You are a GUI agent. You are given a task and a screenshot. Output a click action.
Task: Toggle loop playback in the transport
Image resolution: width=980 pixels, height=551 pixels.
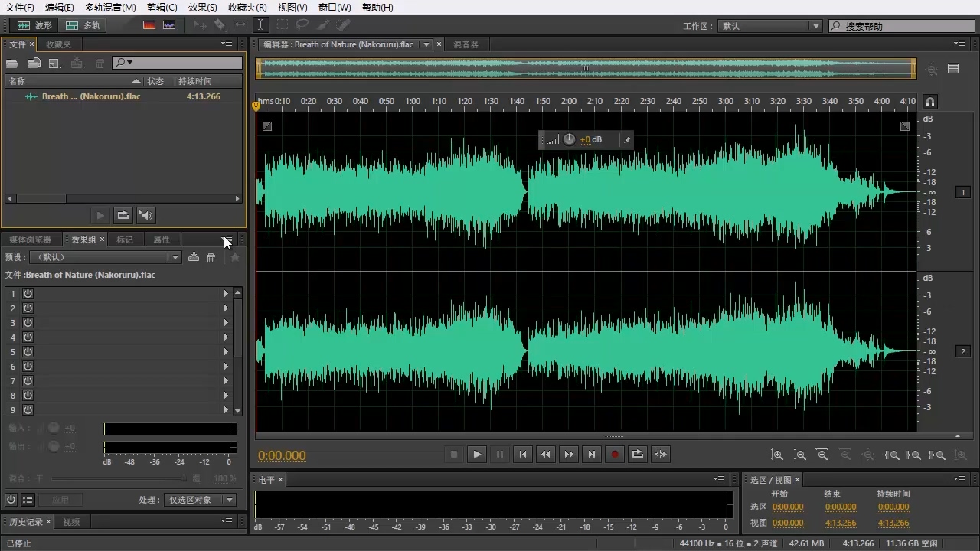[x=637, y=454]
